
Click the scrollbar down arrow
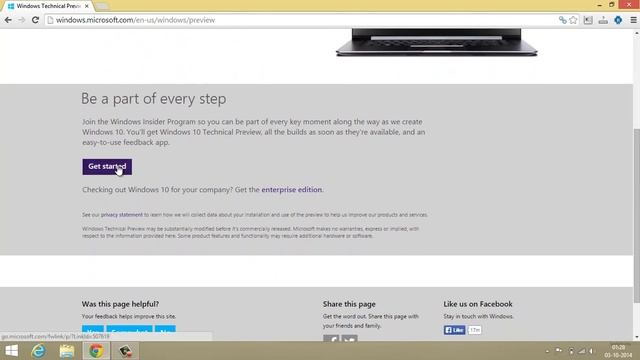point(636,337)
